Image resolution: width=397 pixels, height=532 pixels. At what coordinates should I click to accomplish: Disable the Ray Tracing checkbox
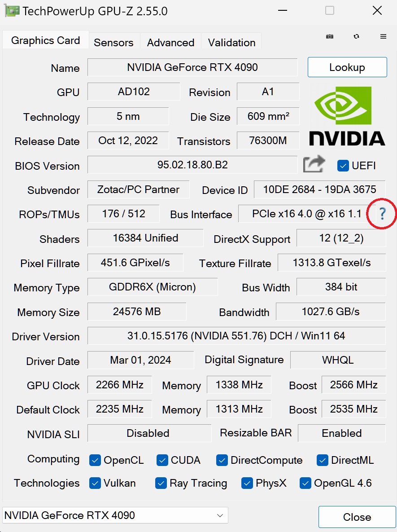coord(161,483)
